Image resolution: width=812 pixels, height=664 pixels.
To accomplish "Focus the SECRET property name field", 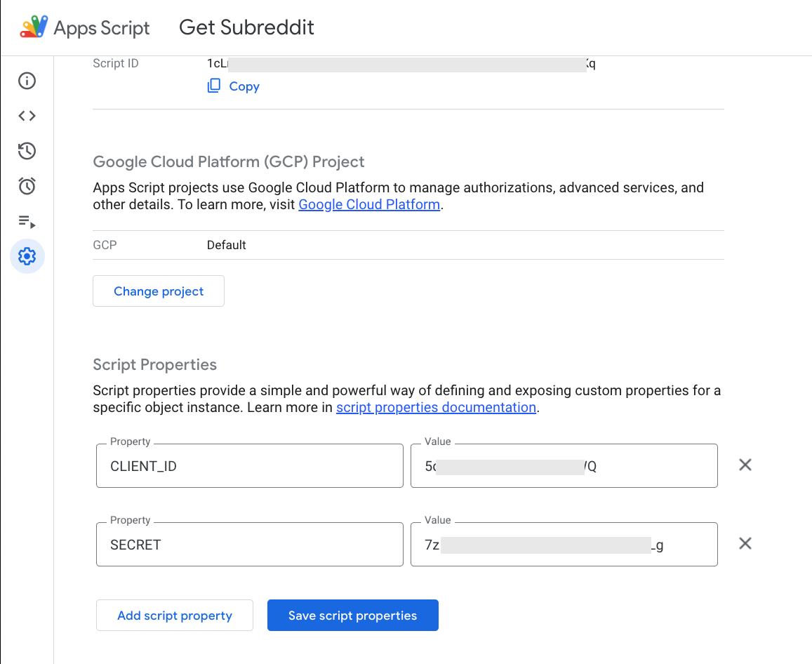I will (x=249, y=545).
